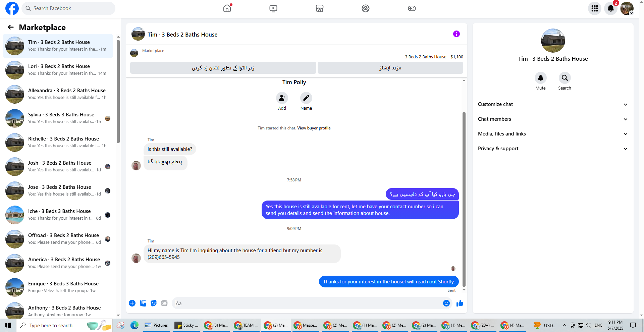
Task: Open the Groups icon in top navigation
Action: 366,8
